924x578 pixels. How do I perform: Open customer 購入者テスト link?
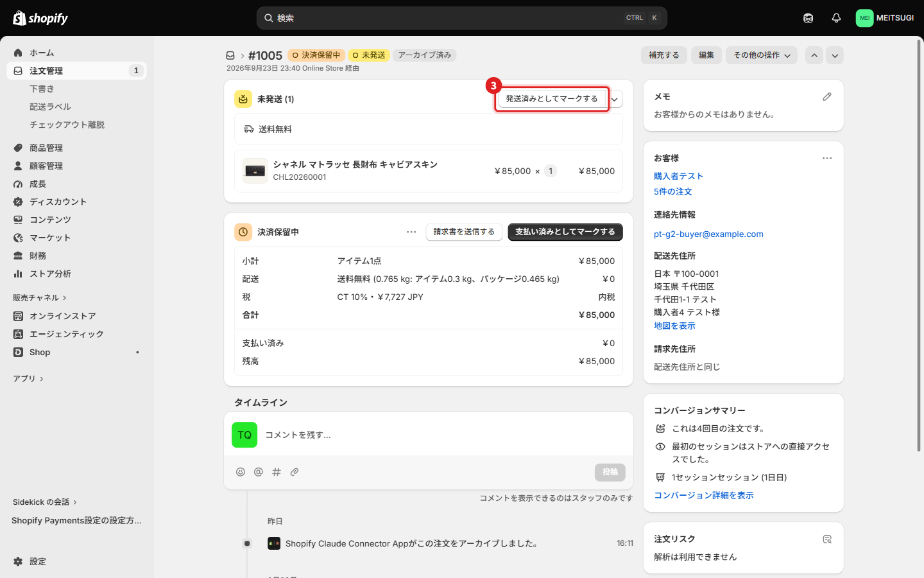pos(678,176)
